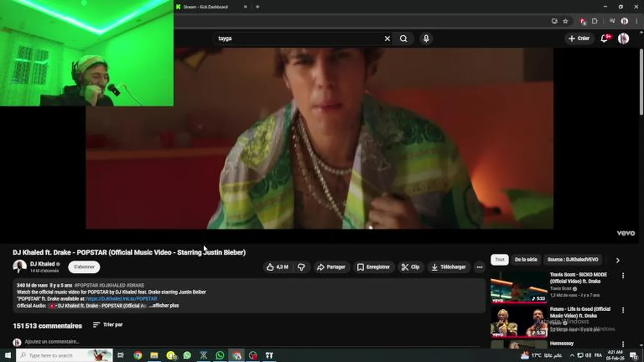Open Task View on the taskbar
644x362 pixels.
pyautogui.click(x=120, y=355)
